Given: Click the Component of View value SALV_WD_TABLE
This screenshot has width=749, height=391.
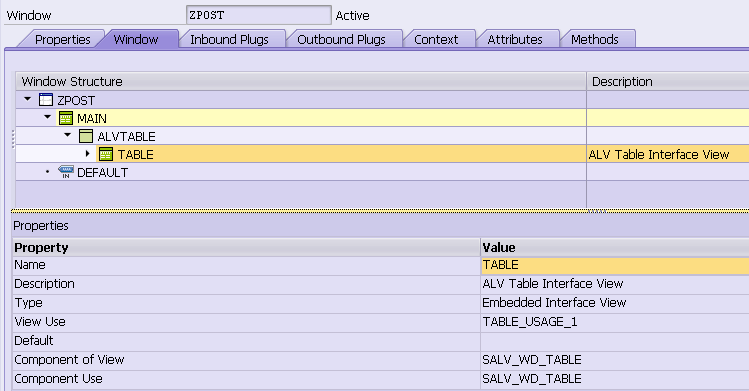Looking at the screenshot, I should 532,359.
